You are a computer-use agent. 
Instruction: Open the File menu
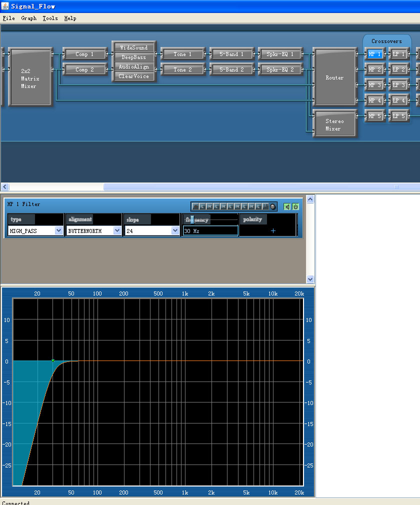tap(8, 18)
